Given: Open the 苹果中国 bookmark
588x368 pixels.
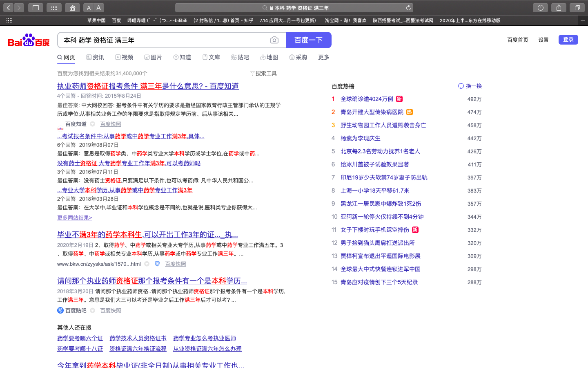Looking at the screenshot, I should pyautogui.click(x=96, y=20).
